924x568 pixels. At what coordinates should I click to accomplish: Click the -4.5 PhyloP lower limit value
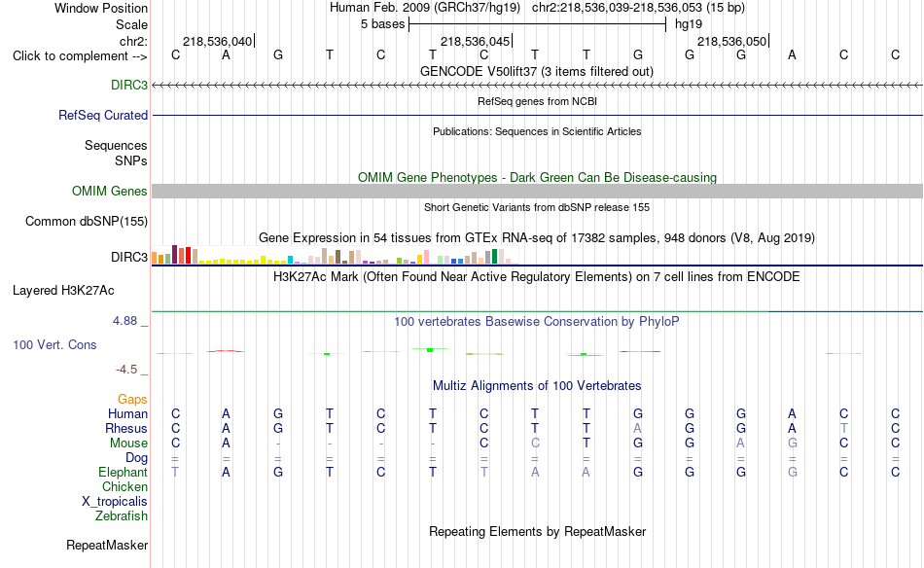126,370
